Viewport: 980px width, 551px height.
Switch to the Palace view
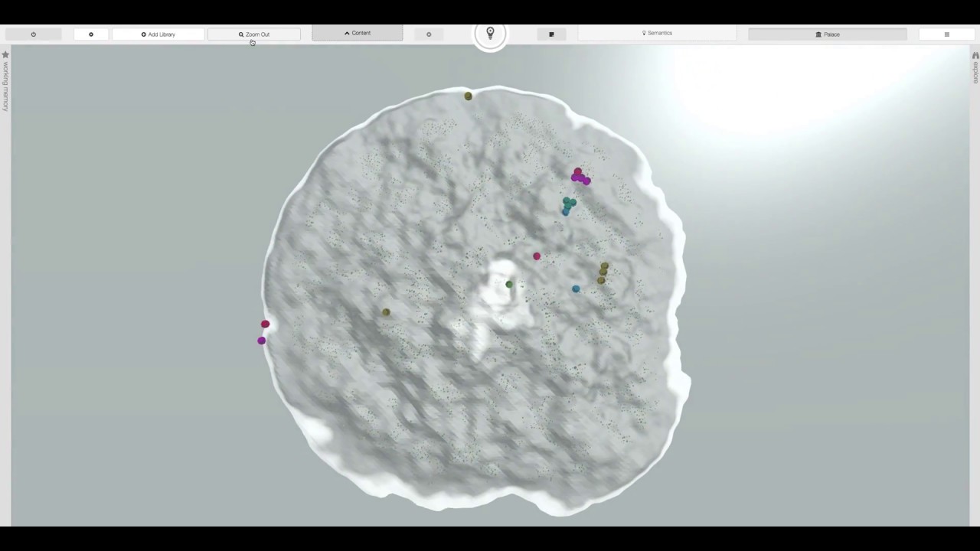point(828,34)
